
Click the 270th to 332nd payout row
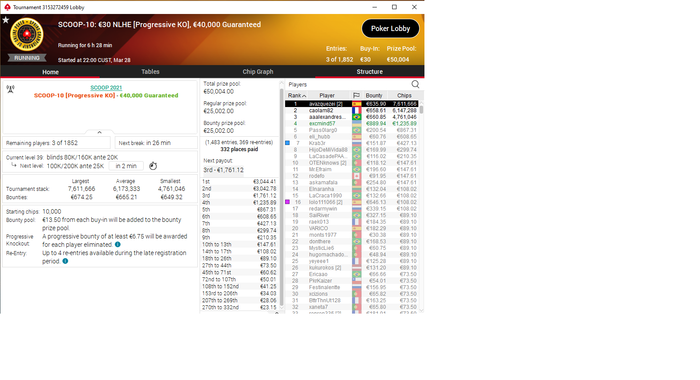239,307
